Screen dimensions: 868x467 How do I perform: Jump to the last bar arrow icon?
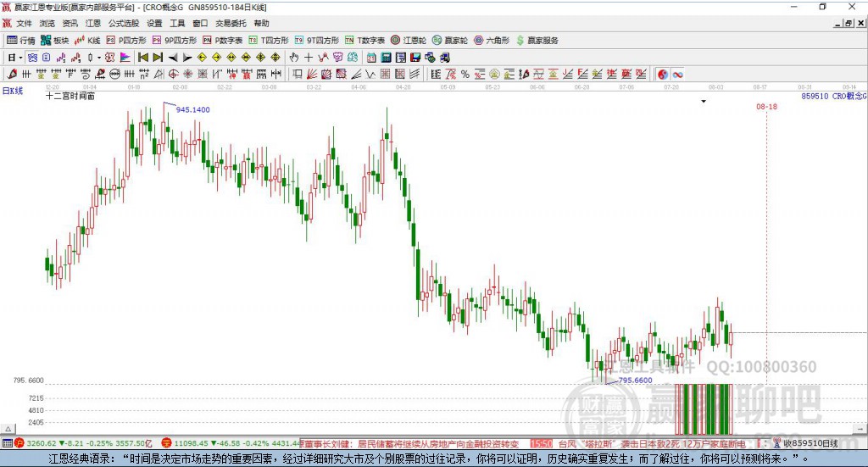point(158,58)
